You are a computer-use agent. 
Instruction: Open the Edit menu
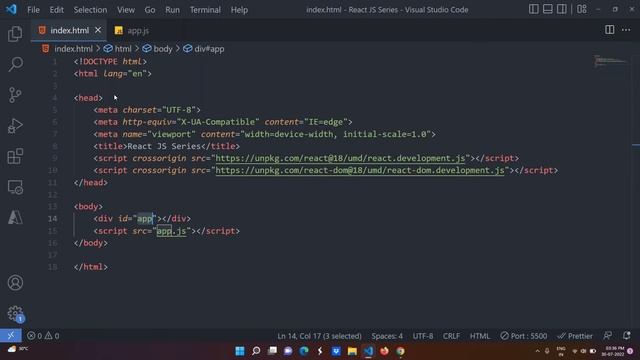point(56,9)
